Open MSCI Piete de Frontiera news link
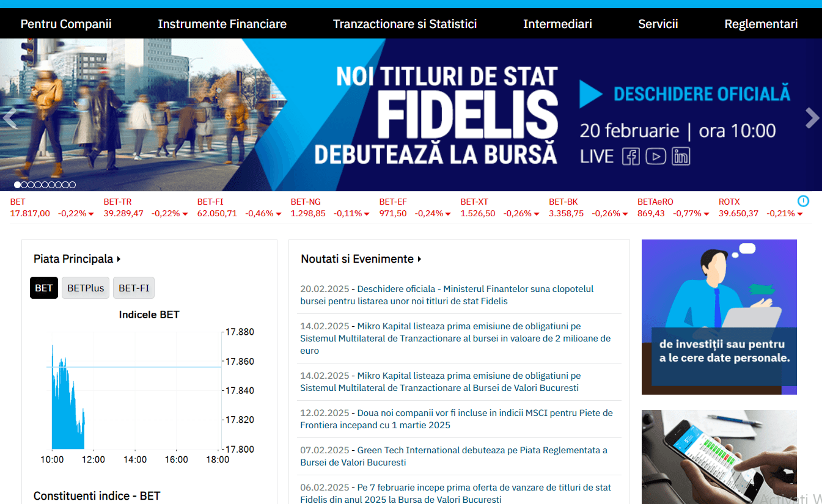The image size is (822, 504). tap(457, 419)
